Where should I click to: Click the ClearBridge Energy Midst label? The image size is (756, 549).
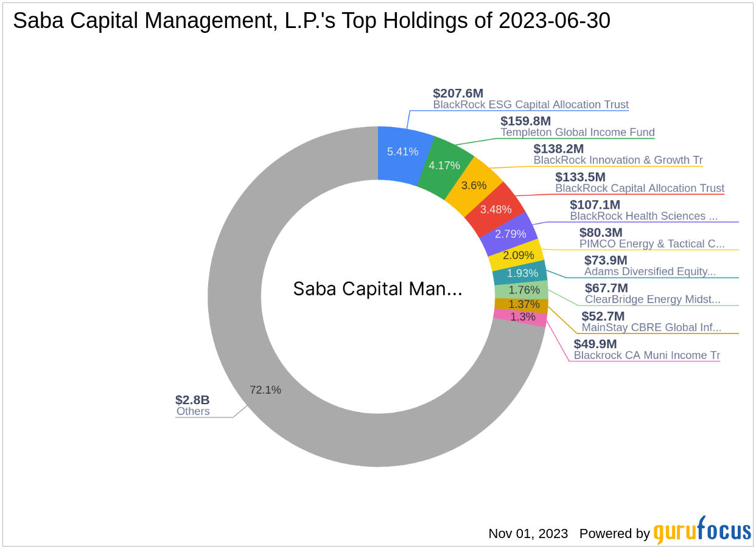pos(653,299)
